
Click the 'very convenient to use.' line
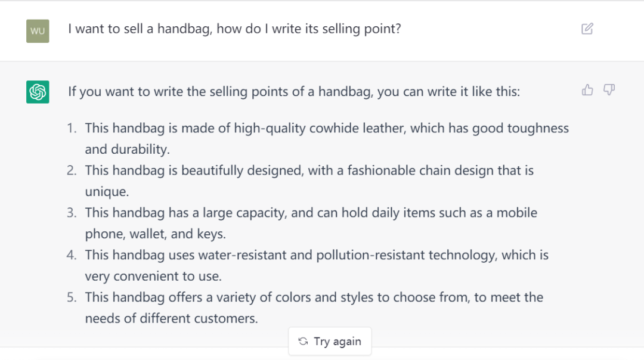[x=153, y=277]
